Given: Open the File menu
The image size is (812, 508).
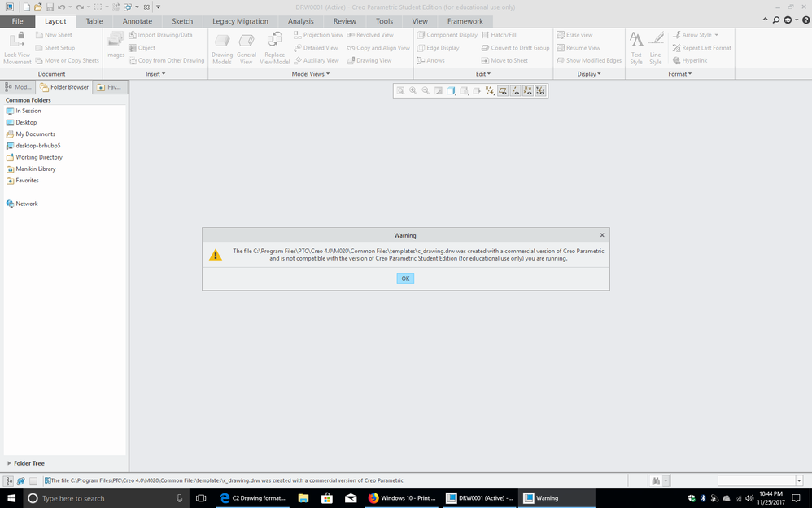Looking at the screenshot, I should [x=18, y=21].
